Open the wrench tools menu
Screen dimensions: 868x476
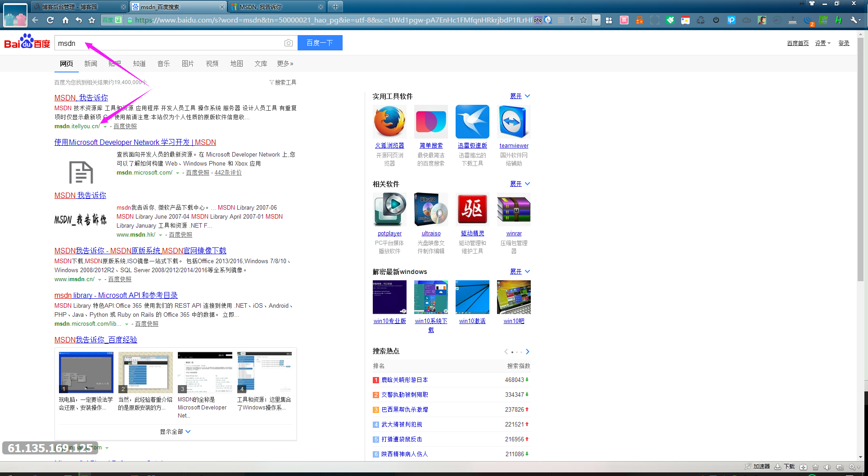854,20
